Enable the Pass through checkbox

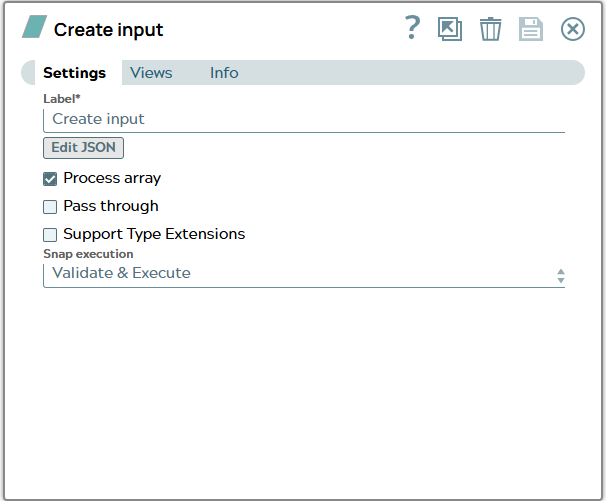click(x=50, y=207)
